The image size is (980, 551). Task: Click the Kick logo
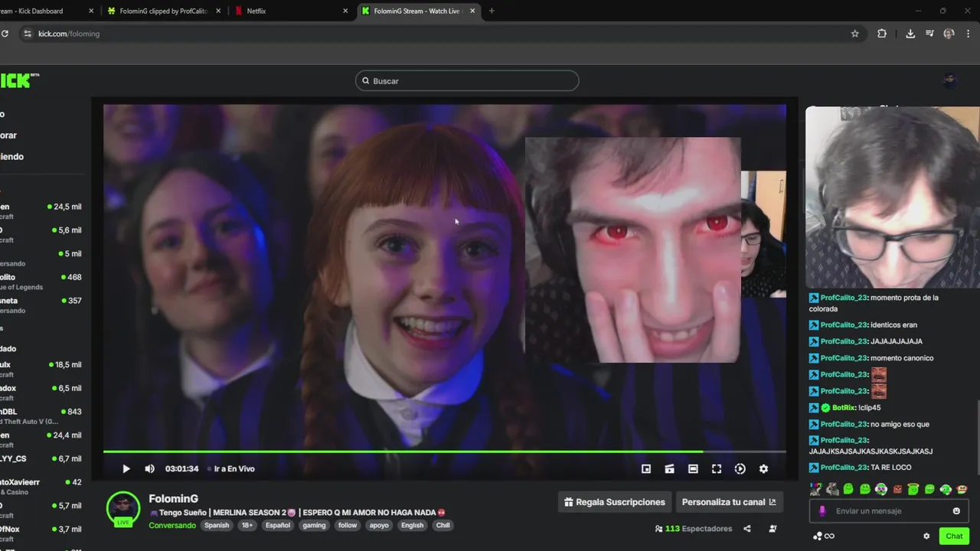[x=20, y=80]
